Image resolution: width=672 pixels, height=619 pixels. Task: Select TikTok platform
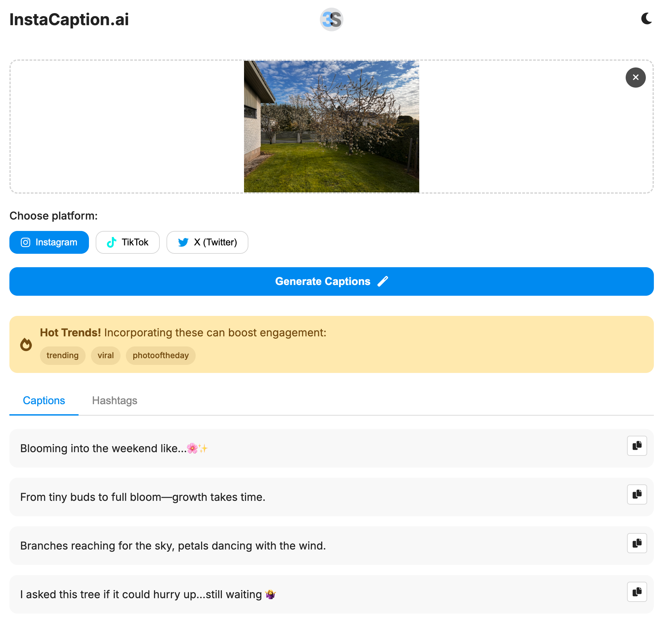128,242
